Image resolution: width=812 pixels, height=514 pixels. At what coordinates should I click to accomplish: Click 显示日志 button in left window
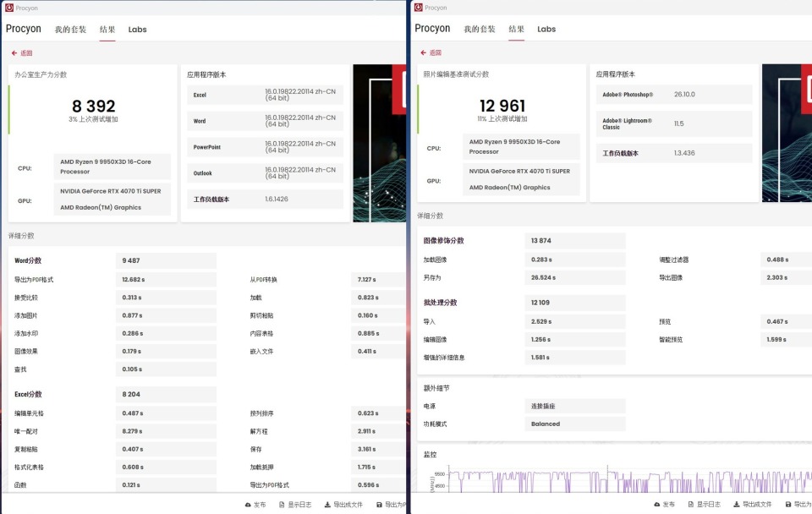295,505
